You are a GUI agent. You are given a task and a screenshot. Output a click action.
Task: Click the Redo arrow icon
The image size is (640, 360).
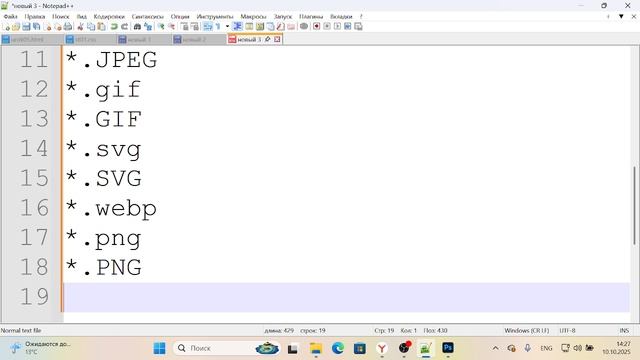point(124,27)
